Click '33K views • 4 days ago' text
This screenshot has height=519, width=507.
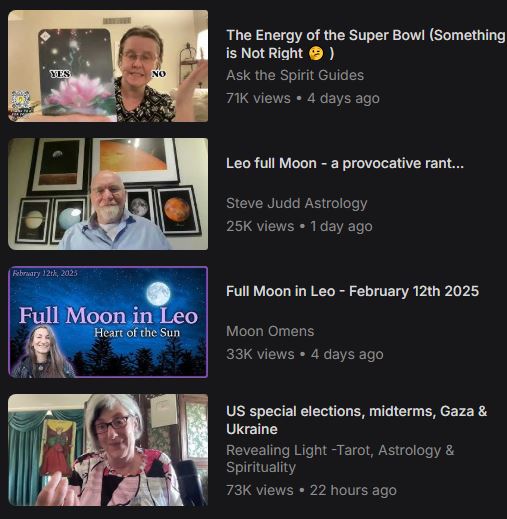click(x=305, y=354)
